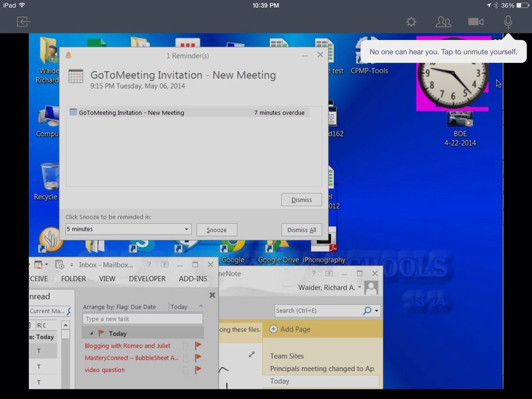532x399 pixels.
Task: Open settings via the gear icon
Action: click(411, 22)
